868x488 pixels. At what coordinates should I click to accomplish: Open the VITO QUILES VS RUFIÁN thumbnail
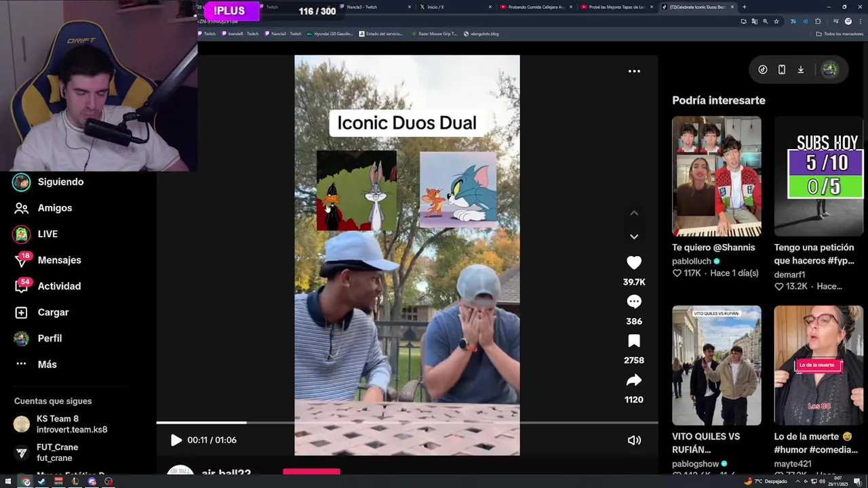pyautogui.click(x=717, y=365)
